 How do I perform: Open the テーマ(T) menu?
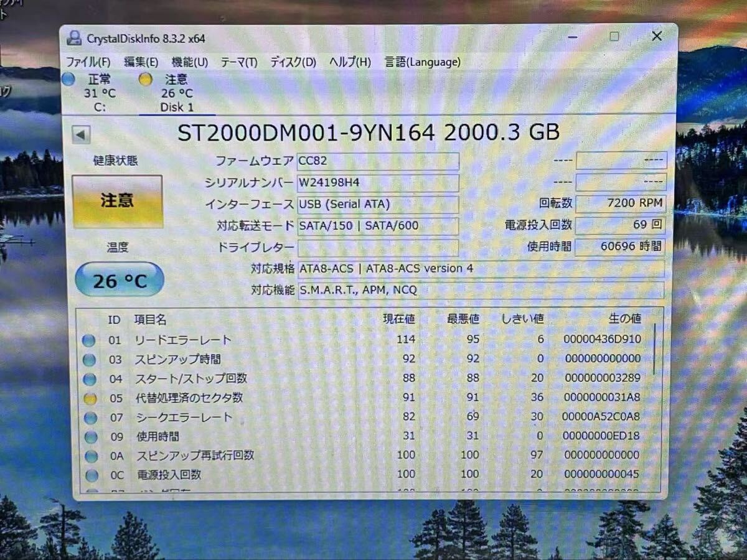click(238, 62)
